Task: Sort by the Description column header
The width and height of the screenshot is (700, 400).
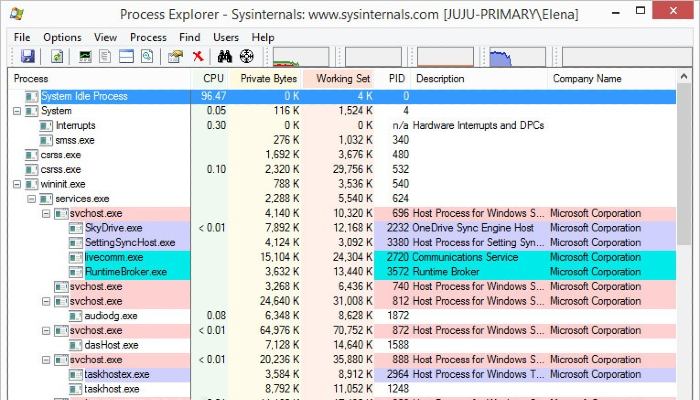Action: pyautogui.click(x=479, y=79)
